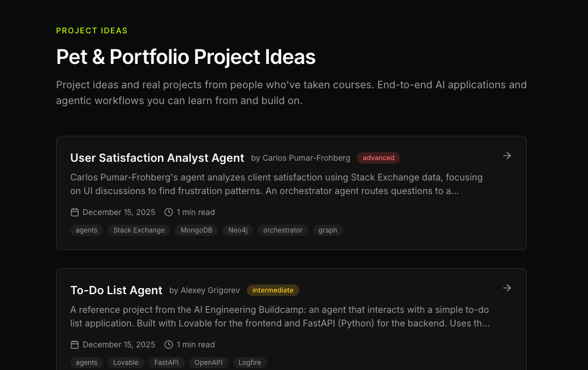588x370 pixels.
Task: Click clock icon in To-Do List Agent card
Action: tap(169, 345)
